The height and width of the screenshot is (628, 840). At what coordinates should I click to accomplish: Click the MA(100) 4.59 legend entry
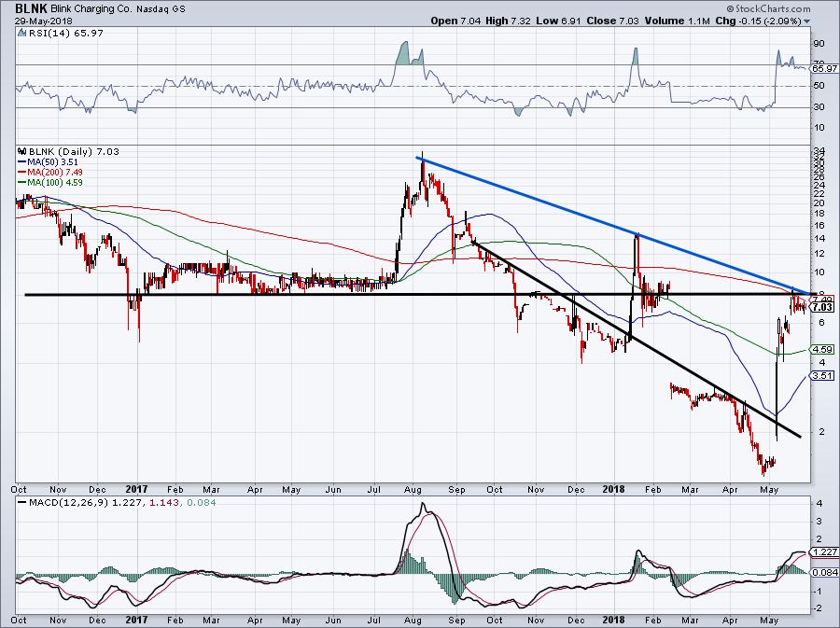(x=50, y=182)
